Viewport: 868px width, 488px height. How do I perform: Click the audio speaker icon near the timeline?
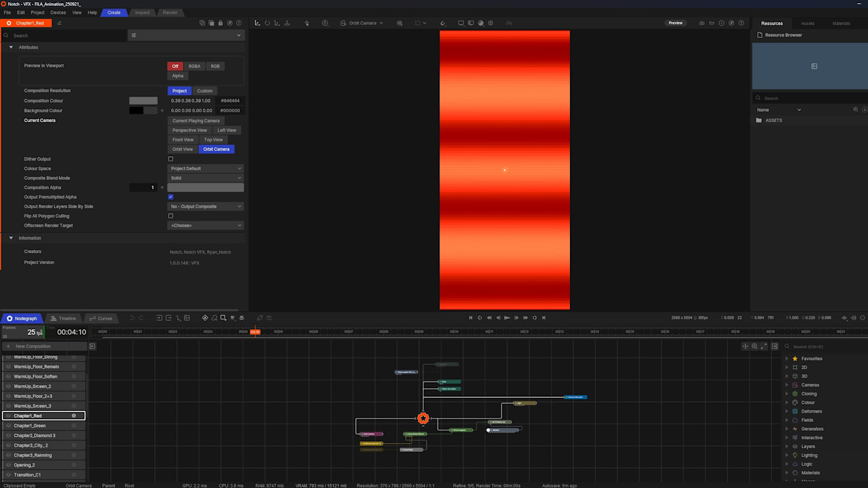853,318
